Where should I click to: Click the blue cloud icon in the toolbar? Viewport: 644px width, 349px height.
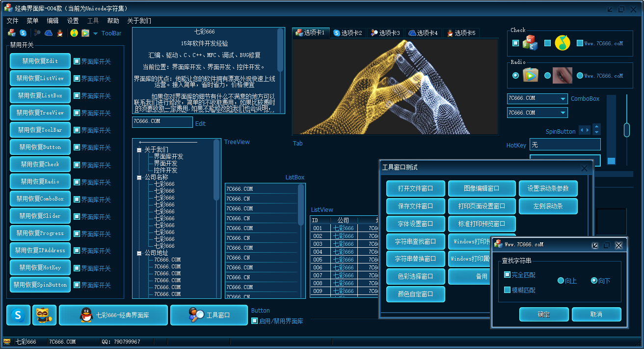(x=49, y=33)
